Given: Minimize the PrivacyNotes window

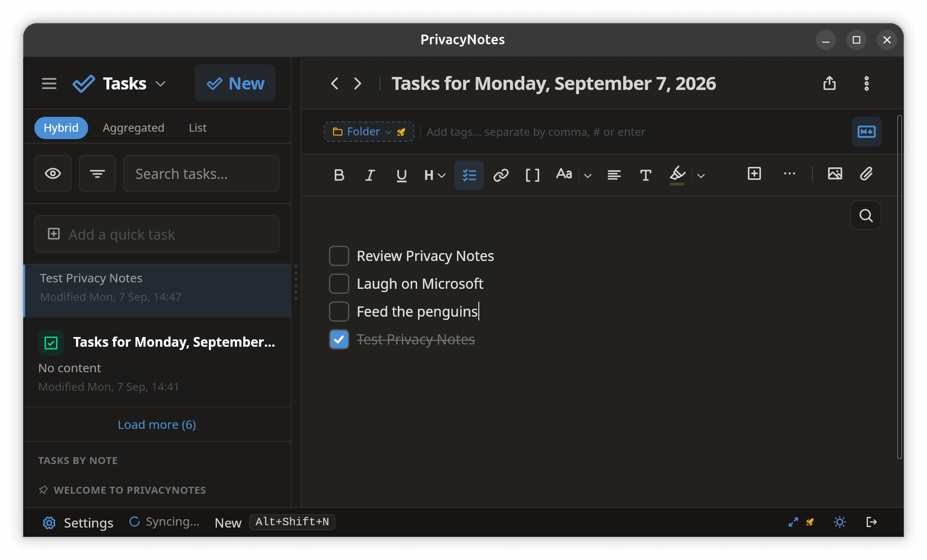Looking at the screenshot, I should pos(826,40).
